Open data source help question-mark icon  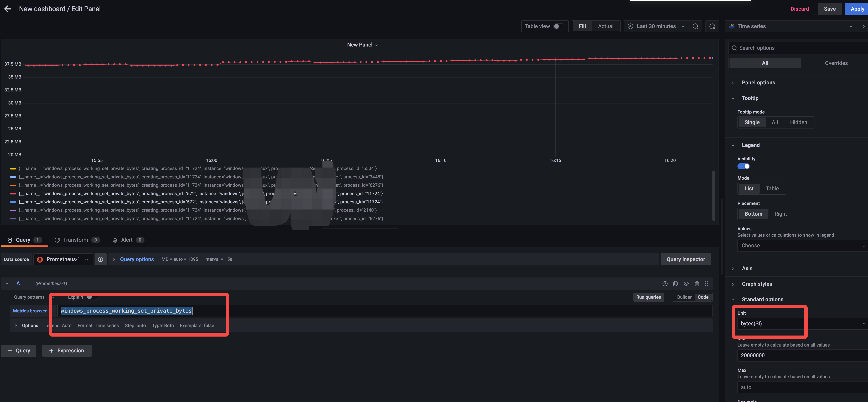click(100, 259)
